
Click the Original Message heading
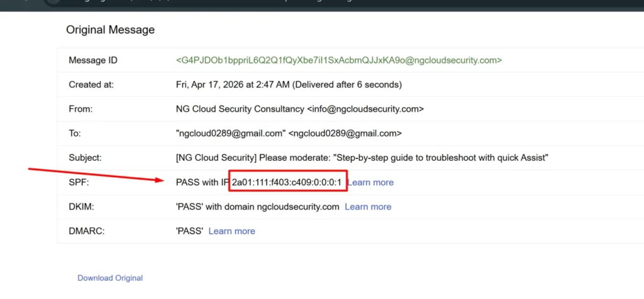[x=110, y=30]
